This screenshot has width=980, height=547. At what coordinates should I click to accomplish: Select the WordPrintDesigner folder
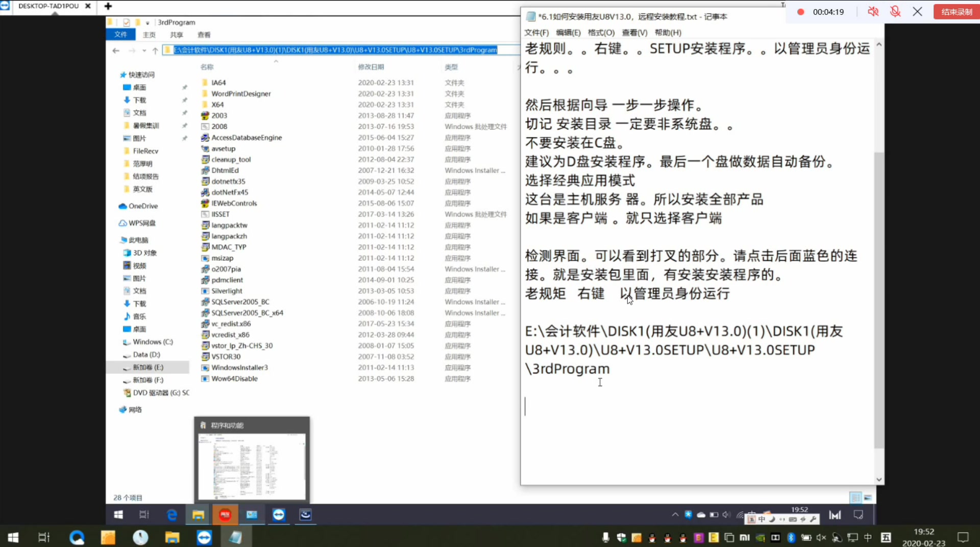pos(240,94)
